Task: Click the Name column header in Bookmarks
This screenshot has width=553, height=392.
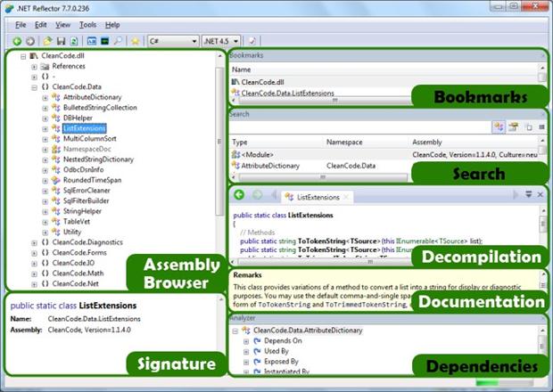Action: tap(384, 69)
